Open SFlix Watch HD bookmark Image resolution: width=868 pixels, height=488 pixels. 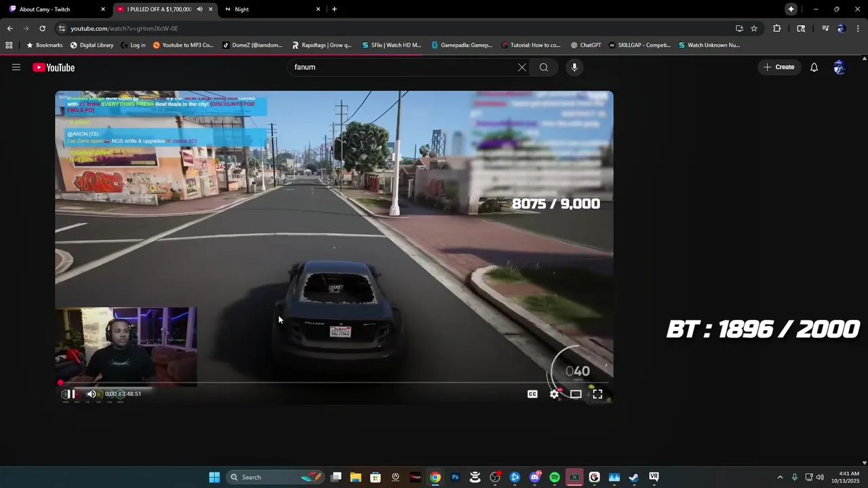392,45
